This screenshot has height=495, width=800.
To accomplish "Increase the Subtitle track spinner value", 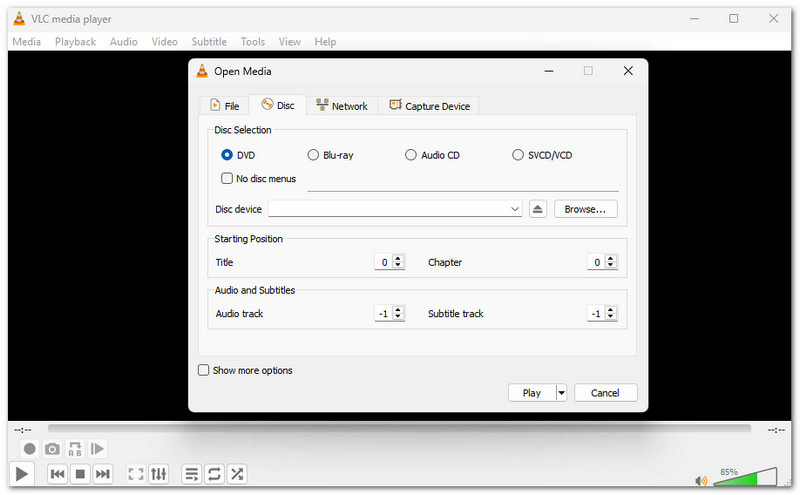I will click(x=611, y=309).
